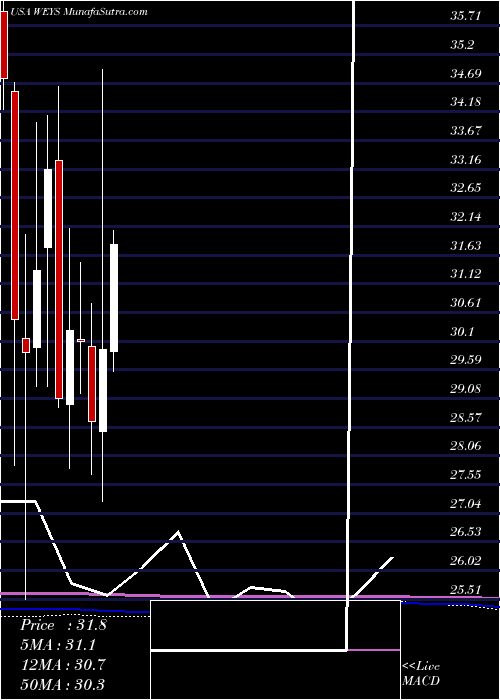Click the 'Price : 31.8' readout
Image resolution: width=500 pixels, height=700 pixels.
(x=63, y=625)
